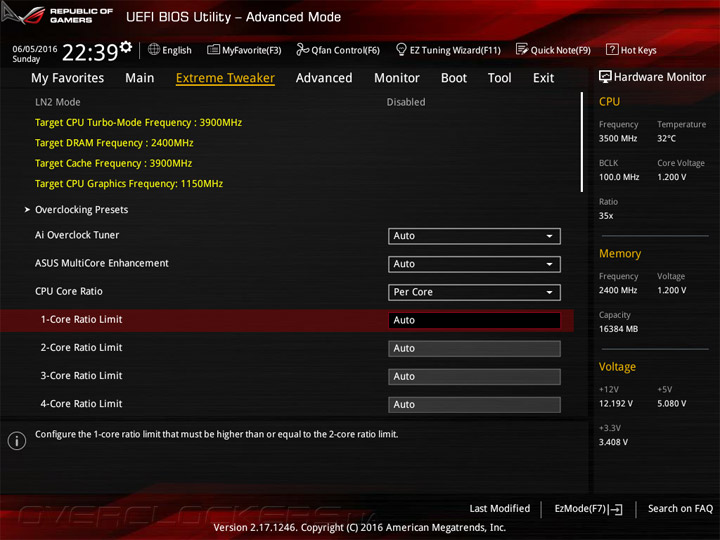The image size is (720, 540).
Task: Switch to the Tool tab
Action: (x=500, y=78)
